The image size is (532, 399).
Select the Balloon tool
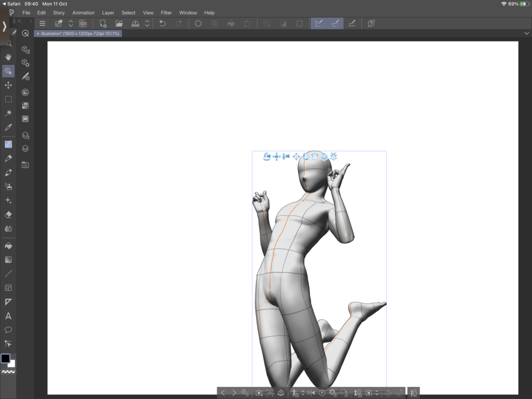click(x=8, y=330)
